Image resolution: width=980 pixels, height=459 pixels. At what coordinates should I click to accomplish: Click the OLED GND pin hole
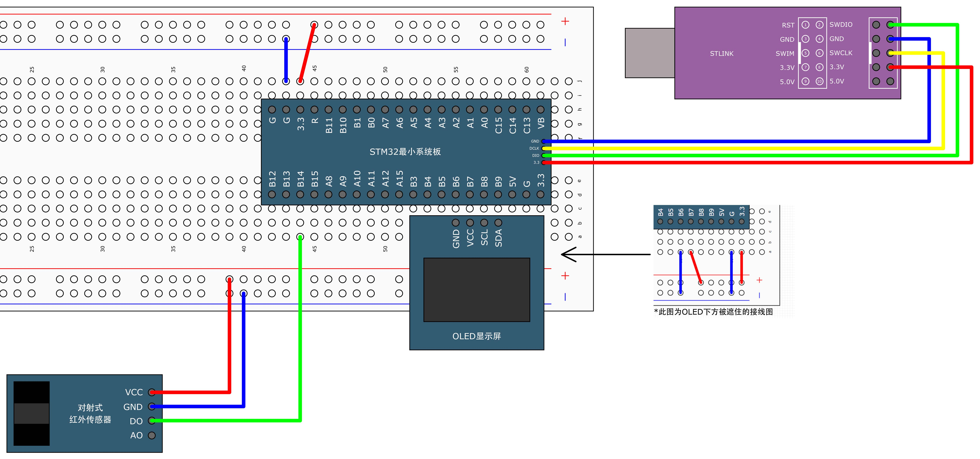coord(456,222)
